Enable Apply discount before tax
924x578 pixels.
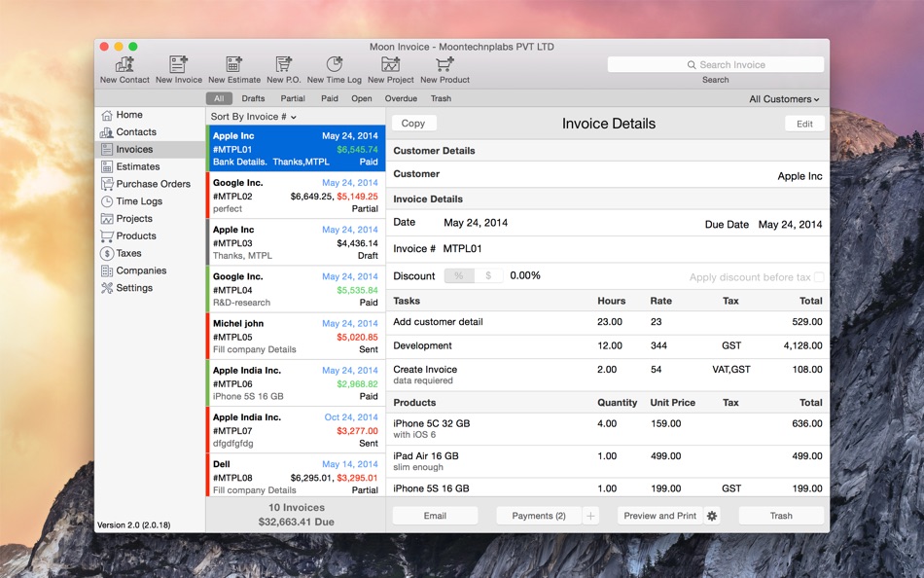click(817, 276)
